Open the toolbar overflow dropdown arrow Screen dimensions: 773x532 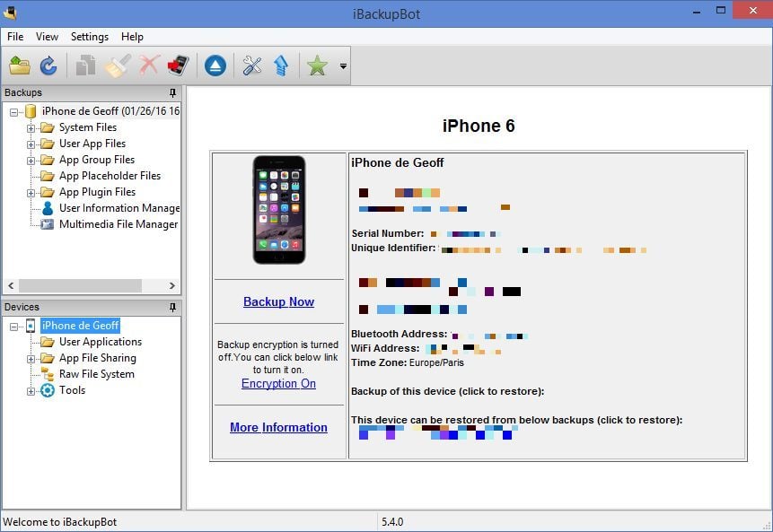coord(343,66)
